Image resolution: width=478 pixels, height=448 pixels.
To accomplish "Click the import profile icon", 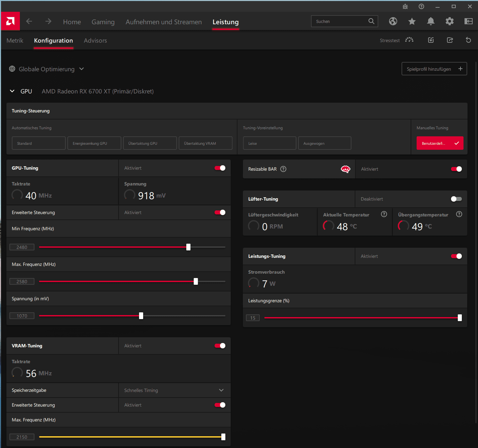I will pyautogui.click(x=431, y=40).
